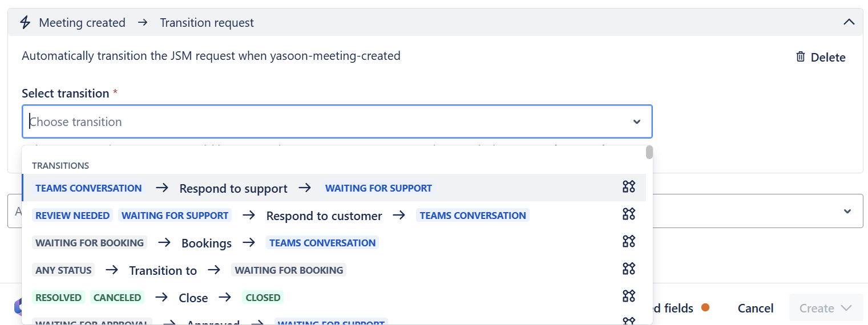Select the Close transition to Closed
The width and height of the screenshot is (868, 325).
point(193,298)
